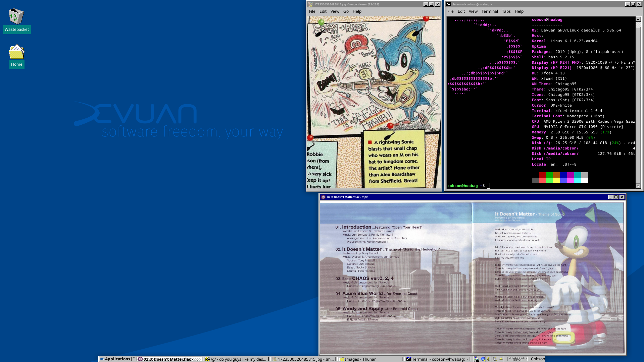This screenshot has height=362, width=644.
Task: Click the network icon in the system tray
Action: point(476,359)
